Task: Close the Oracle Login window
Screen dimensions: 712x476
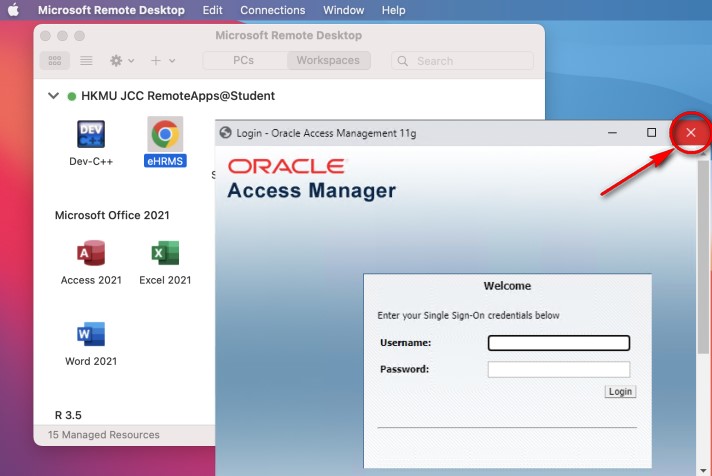Action: pos(691,133)
